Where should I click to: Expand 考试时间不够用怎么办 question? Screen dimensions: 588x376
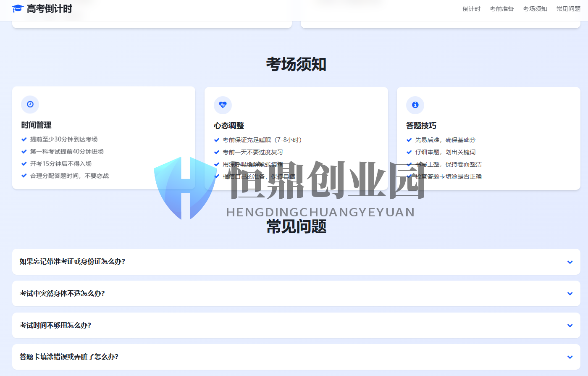coord(296,325)
